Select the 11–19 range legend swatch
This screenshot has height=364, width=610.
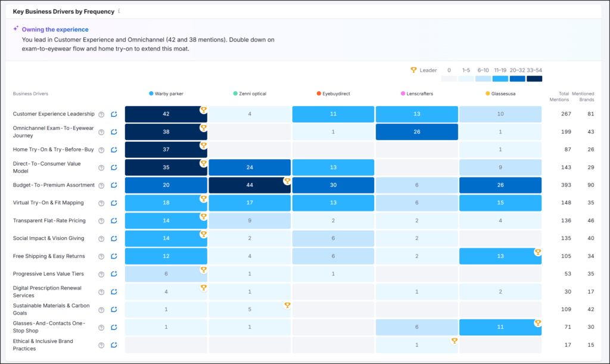pyautogui.click(x=500, y=79)
